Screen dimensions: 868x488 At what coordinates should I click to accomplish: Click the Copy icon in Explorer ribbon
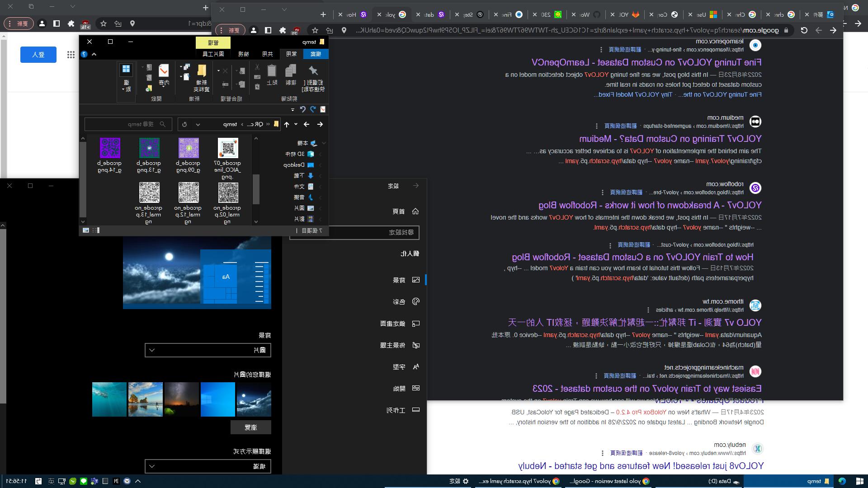click(291, 75)
